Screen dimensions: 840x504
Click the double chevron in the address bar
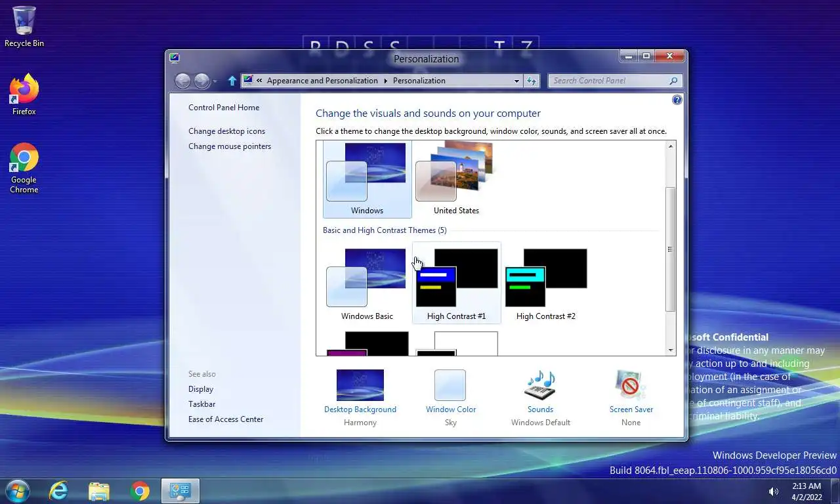(260, 81)
